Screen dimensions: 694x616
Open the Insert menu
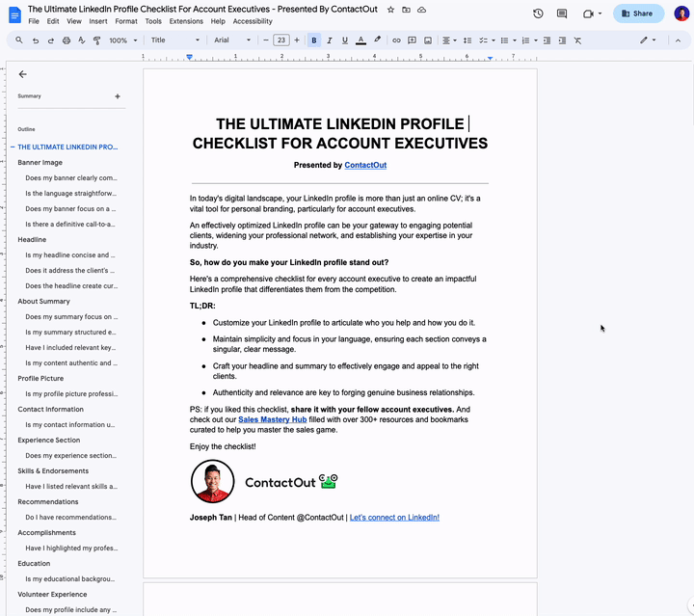pyautogui.click(x=97, y=21)
